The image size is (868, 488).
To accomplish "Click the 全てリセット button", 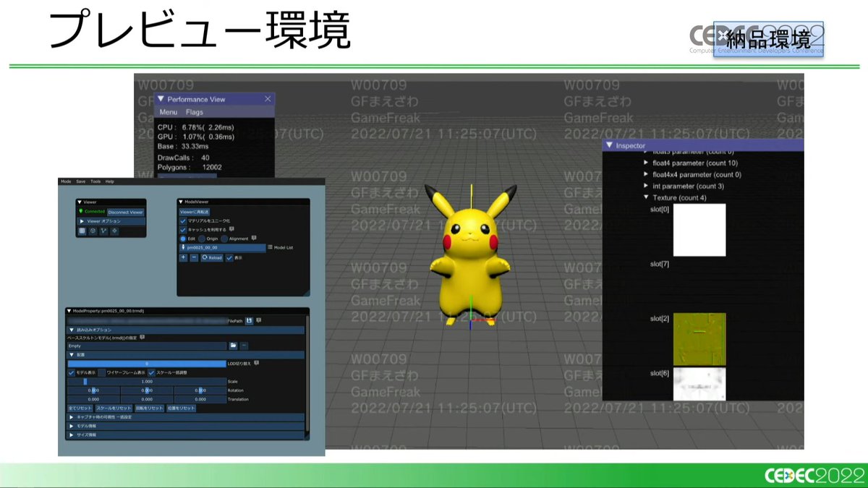I will [80, 408].
